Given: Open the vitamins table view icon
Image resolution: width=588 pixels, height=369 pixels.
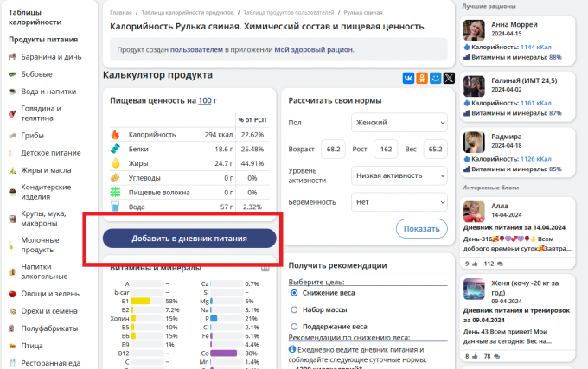Looking at the screenshot, I should click(266, 268).
